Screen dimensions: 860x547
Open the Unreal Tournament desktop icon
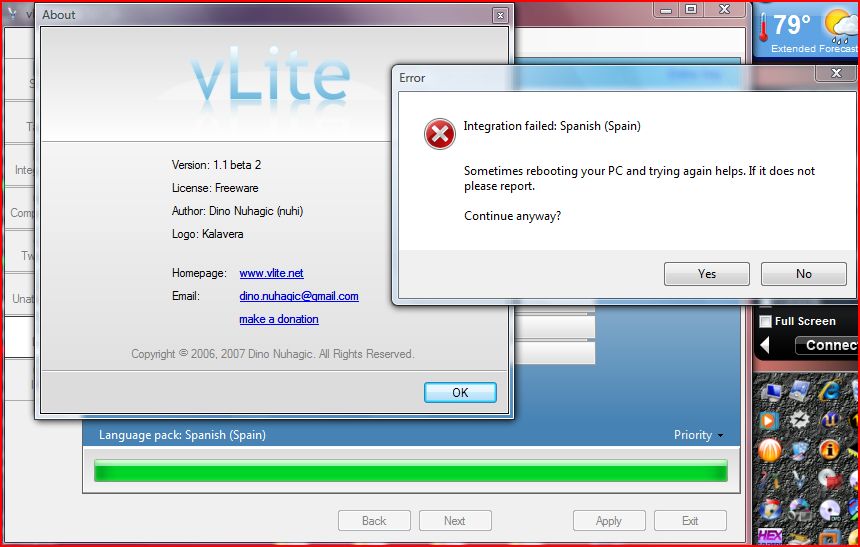pos(829,420)
